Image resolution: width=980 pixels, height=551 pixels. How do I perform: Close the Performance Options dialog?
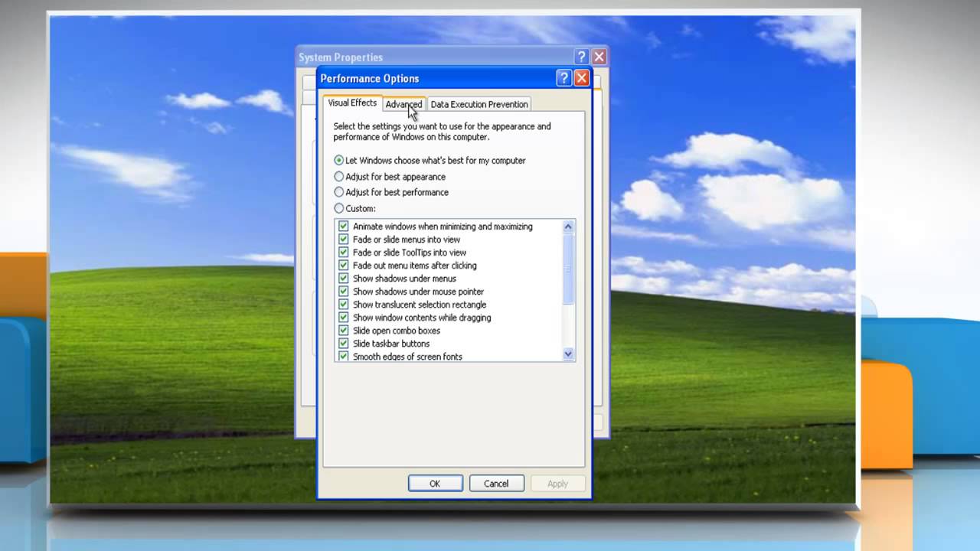(x=582, y=78)
